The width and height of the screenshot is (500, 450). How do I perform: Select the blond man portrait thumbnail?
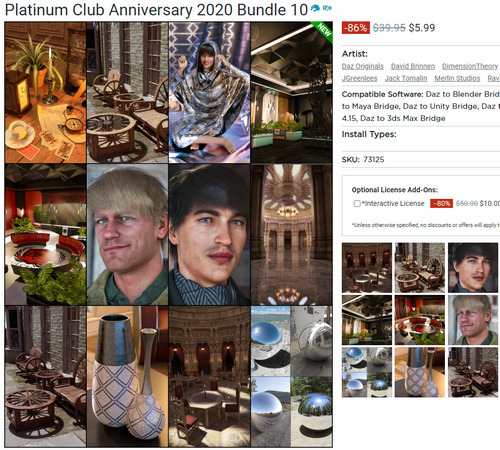(x=473, y=320)
